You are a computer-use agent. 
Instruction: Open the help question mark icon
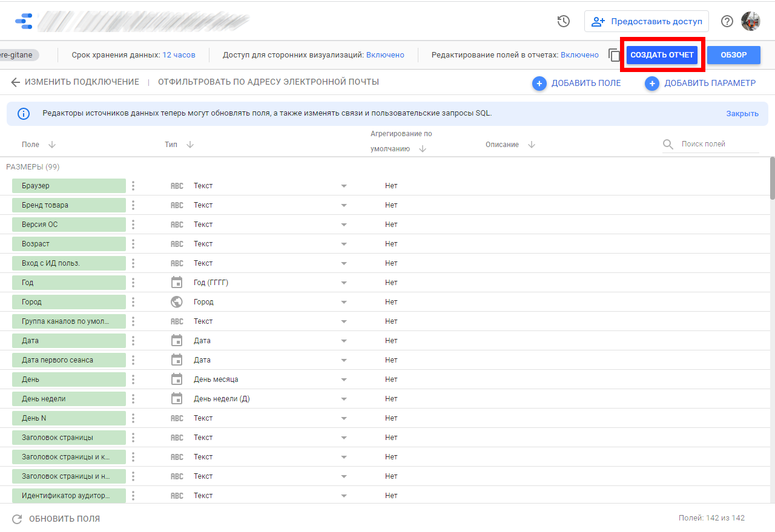pos(727,21)
